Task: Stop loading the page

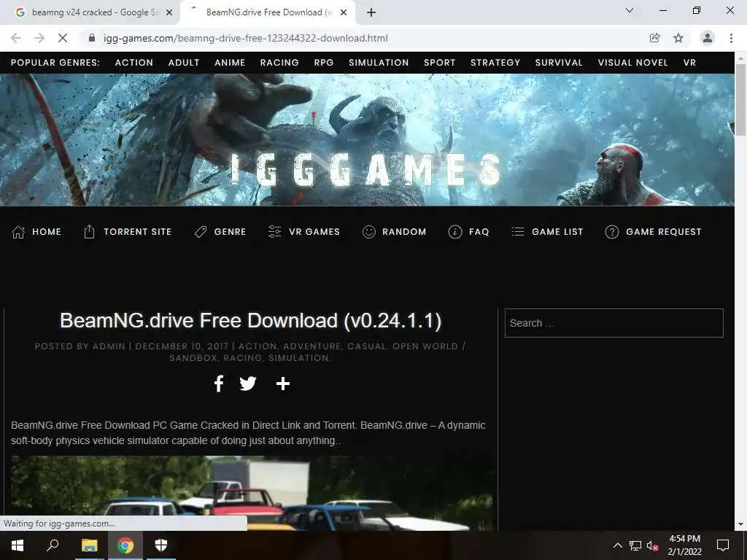Action: pos(63,38)
